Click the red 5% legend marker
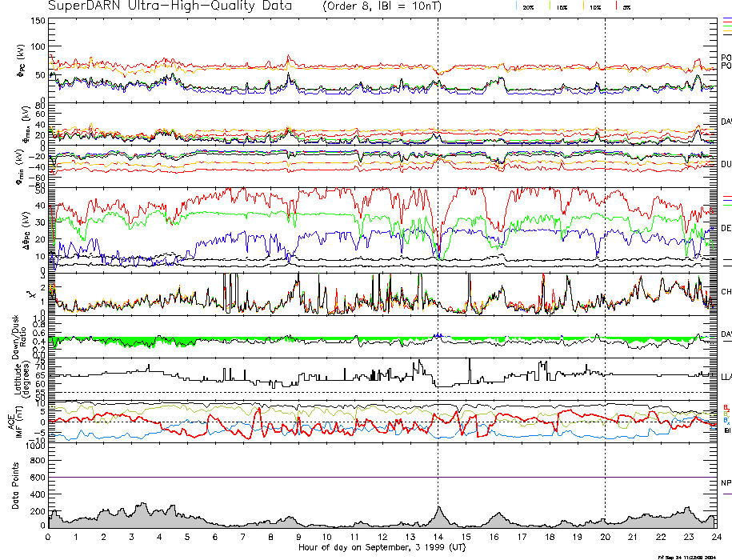Screen dimensions: 732x560 (x=616, y=6)
